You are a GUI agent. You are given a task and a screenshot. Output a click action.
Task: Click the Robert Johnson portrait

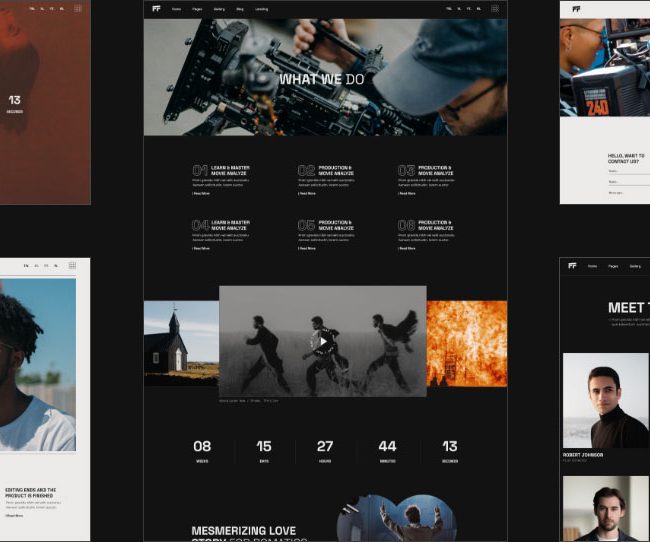[606, 400]
